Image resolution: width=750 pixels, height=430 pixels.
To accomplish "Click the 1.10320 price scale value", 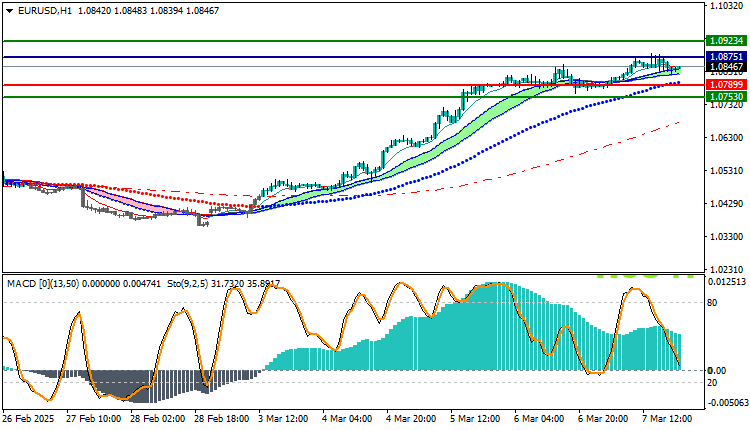I will 727,6.
